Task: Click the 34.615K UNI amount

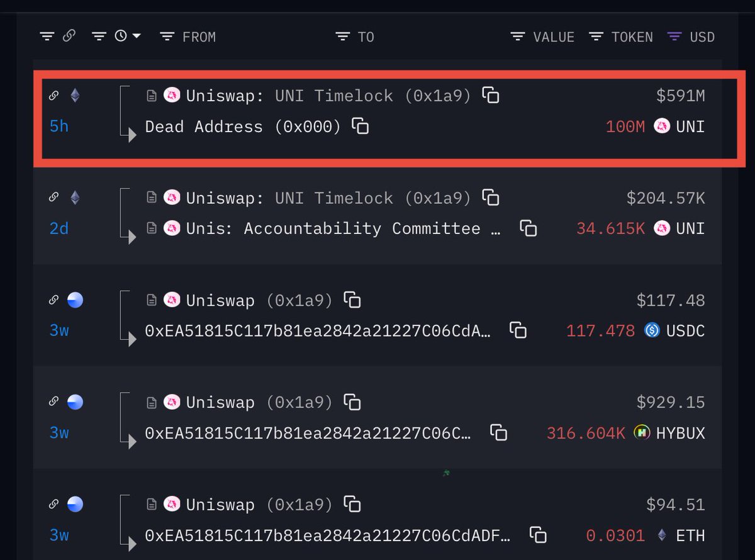Action: 610,228
